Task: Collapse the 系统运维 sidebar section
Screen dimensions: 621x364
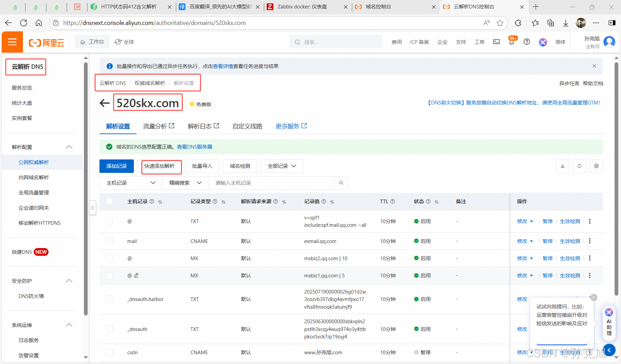Action: point(69,325)
